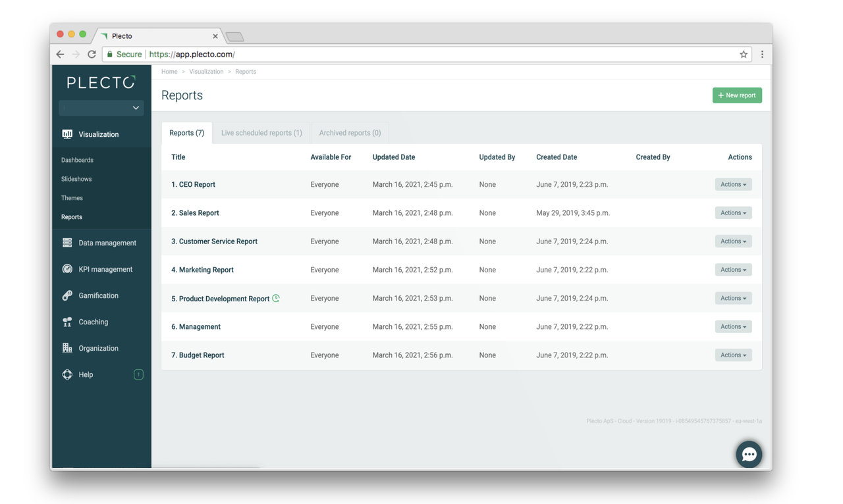Click the browser forward arrow
This screenshot has width=843, height=504.
pyautogui.click(x=76, y=55)
